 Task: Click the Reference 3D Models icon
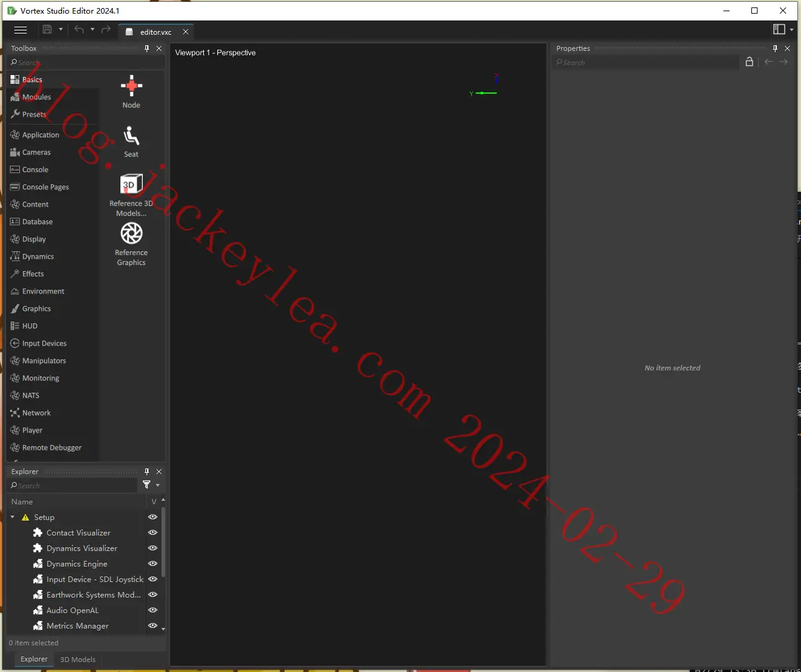(x=131, y=184)
